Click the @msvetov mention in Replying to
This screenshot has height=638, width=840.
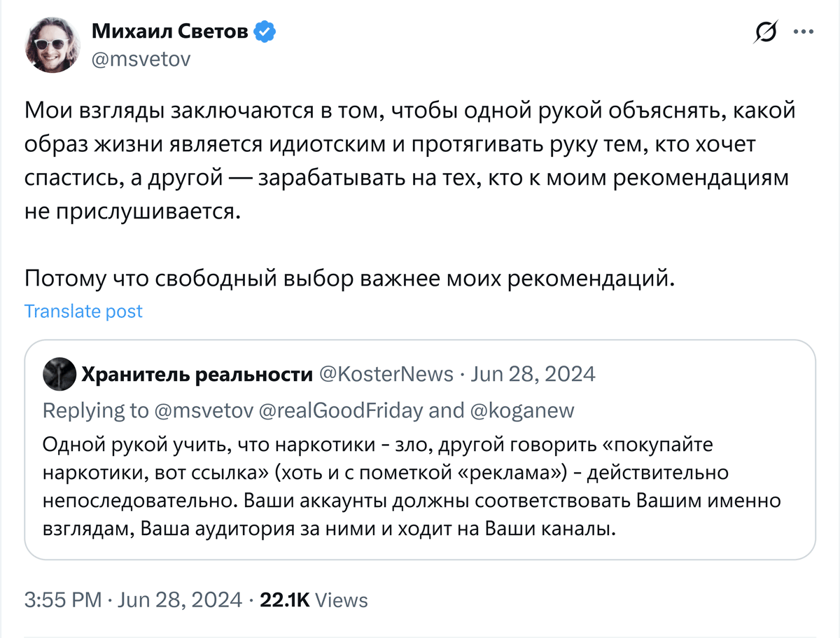(x=204, y=410)
